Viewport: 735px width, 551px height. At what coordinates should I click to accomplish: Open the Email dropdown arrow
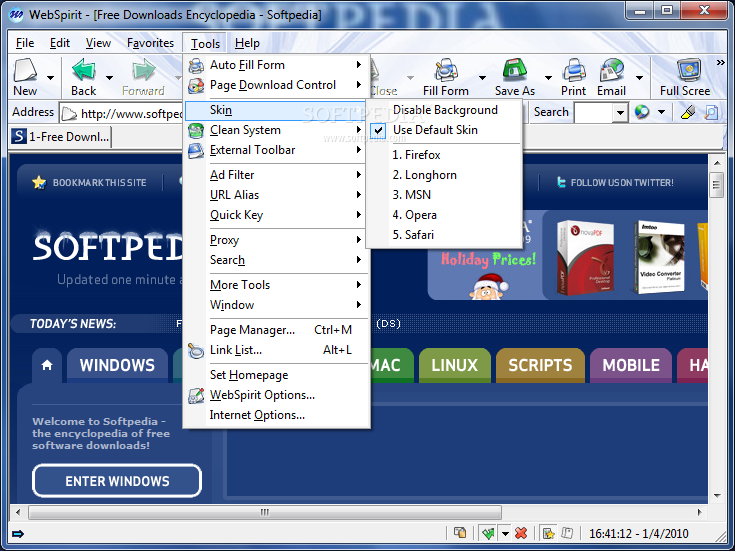coord(639,78)
